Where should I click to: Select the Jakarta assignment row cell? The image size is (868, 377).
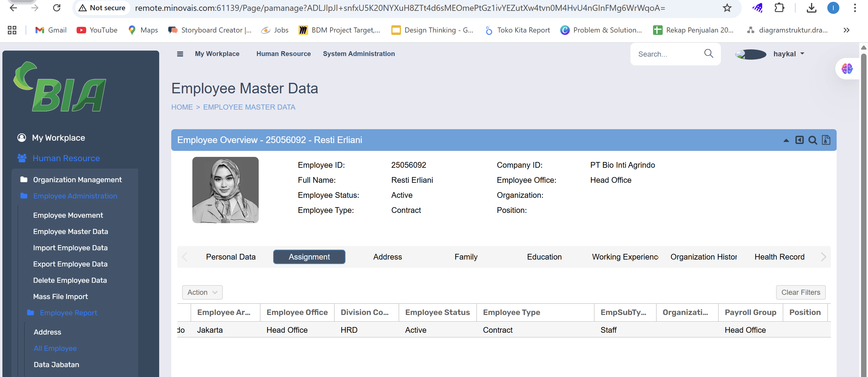(x=225, y=330)
